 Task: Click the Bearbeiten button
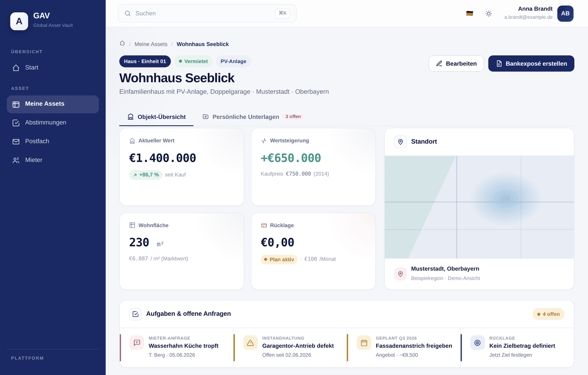456,64
